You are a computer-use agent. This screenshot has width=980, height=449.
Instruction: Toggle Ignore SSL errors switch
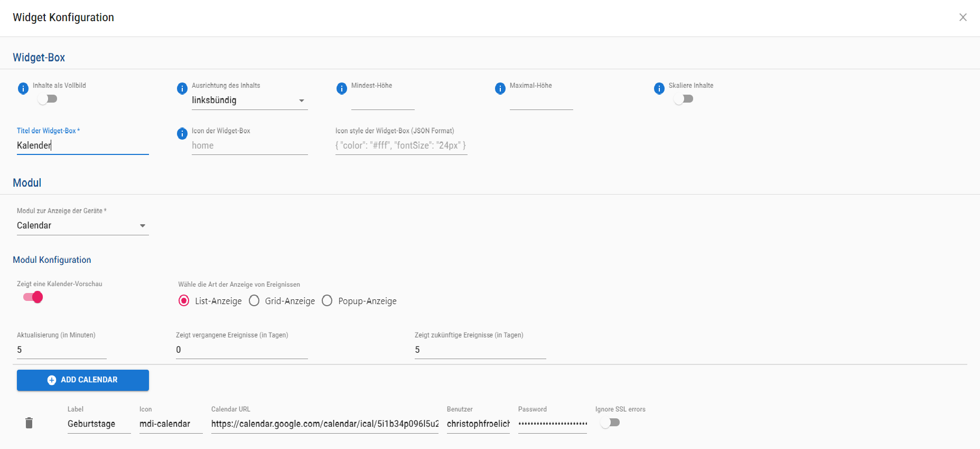click(x=610, y=423)
